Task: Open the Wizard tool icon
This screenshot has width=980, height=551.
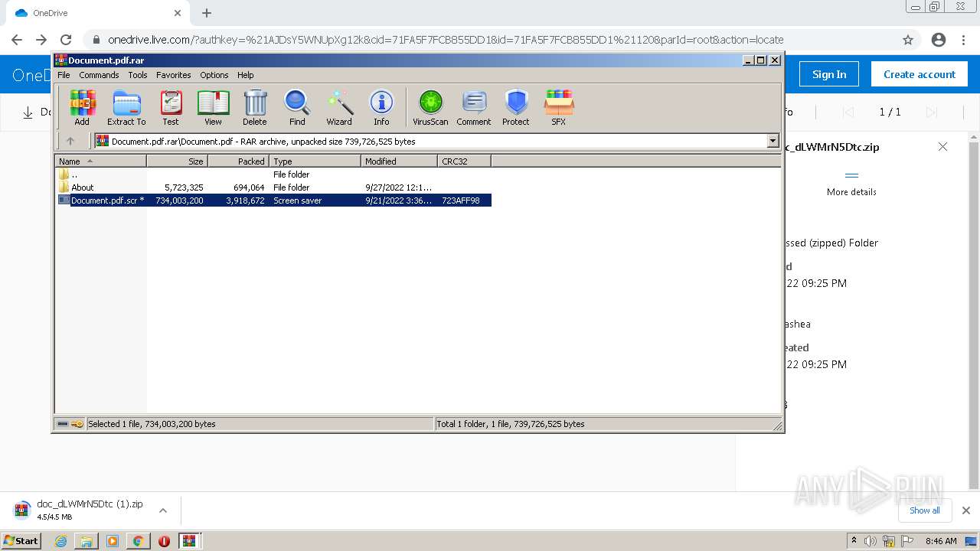Action: [x=339, y=107]
